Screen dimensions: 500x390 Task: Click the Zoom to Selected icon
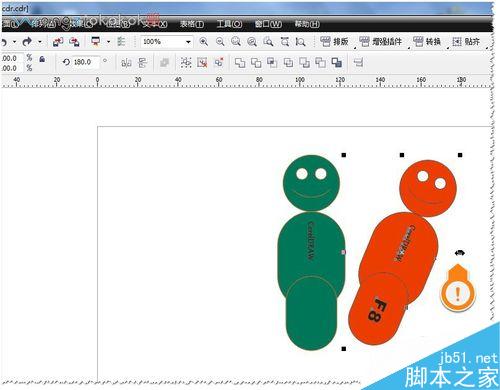236,42
